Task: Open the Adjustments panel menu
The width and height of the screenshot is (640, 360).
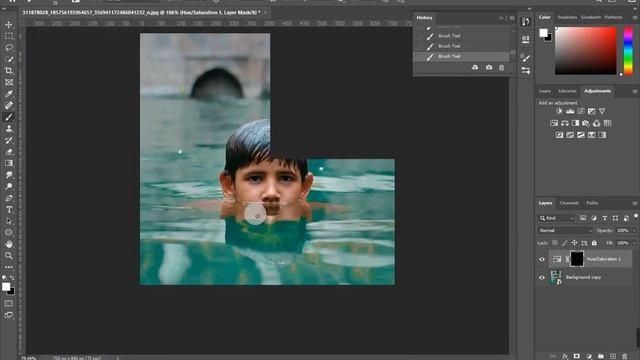Action: coord(635,91)
